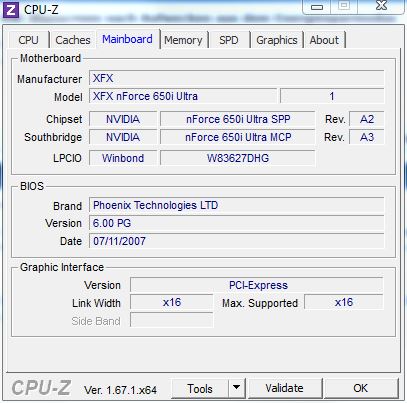Expand the Tools dropdown arrow
Image resolution: width=407 pixels, height=403 pixels.
(x=237, y=388)
